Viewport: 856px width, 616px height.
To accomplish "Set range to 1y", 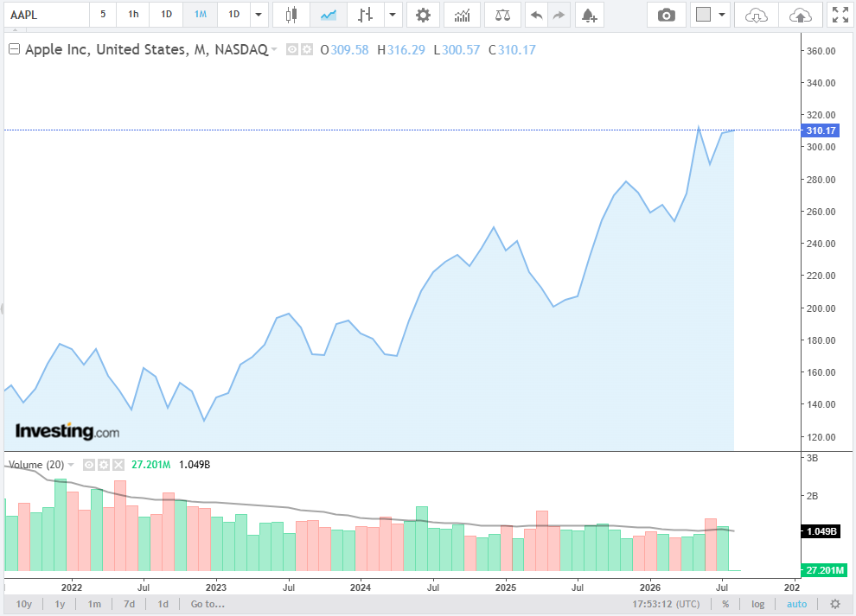I will click(x=60, y=604).
